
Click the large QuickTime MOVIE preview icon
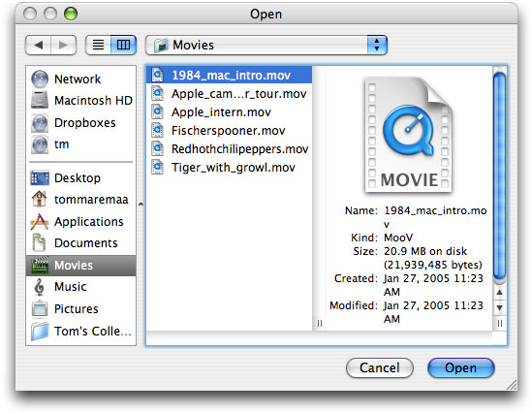coord(409,135)
